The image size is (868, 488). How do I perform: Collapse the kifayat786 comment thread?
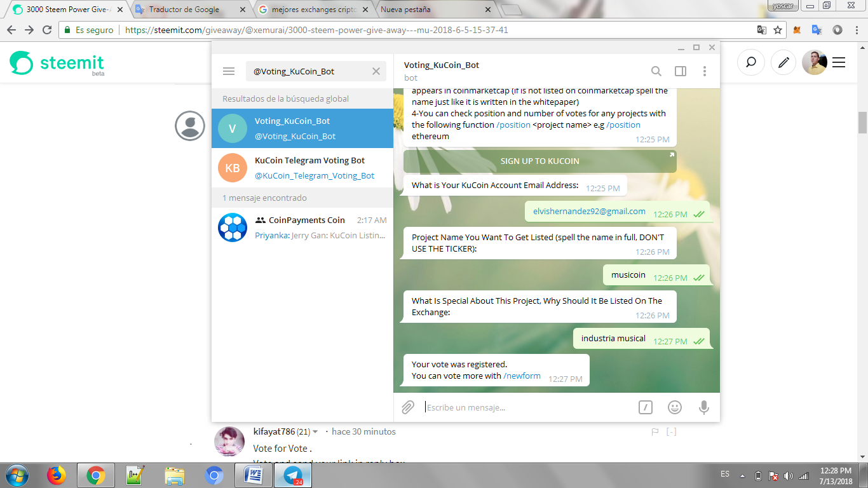(x=671, y=432)
